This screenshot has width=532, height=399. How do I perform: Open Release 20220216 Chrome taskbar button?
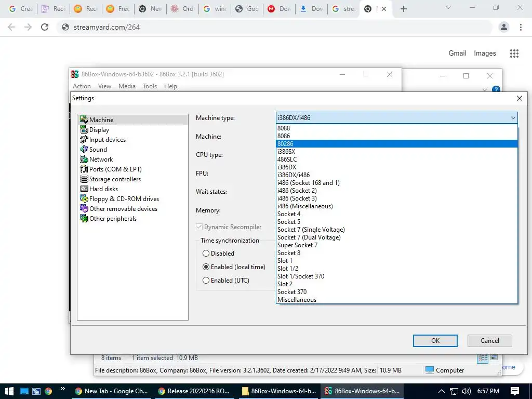coord(194,391)
